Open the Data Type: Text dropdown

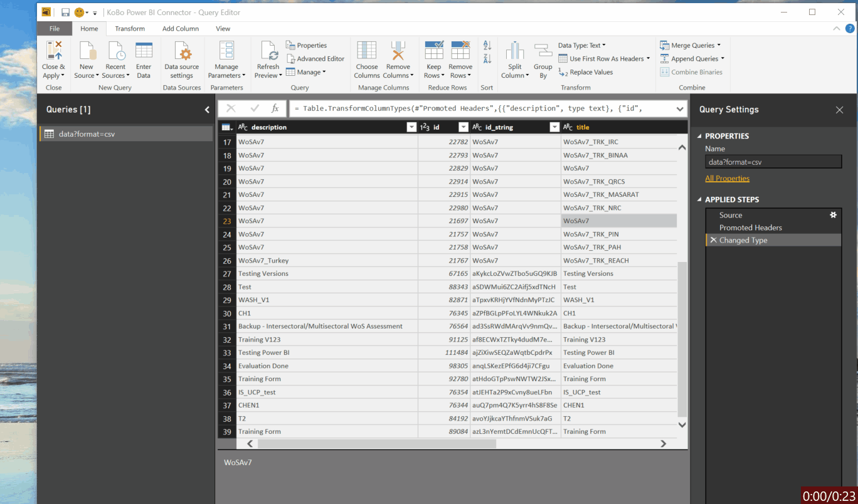[581, 45]
